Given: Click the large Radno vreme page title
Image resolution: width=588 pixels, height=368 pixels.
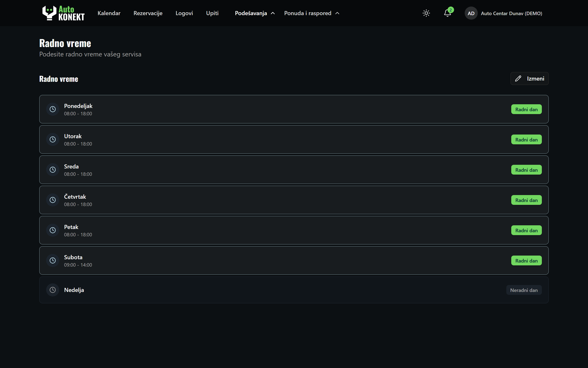Looking at the screenshot, I should [x=65, y=43].
